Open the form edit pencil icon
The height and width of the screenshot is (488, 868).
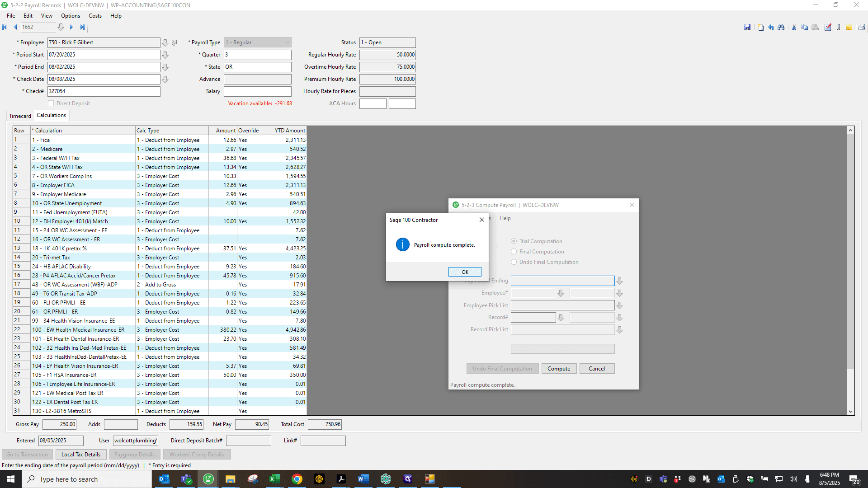click(828, 28)
